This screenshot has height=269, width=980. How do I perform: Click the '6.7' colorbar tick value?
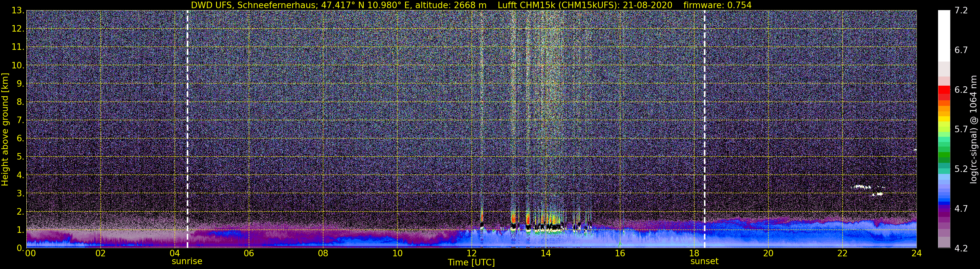pyautogui.click(x=961, y=50)
